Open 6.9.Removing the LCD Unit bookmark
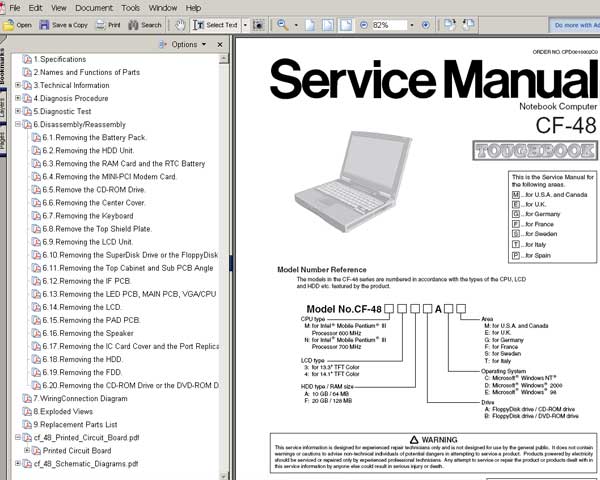 (x=87, y=242)
